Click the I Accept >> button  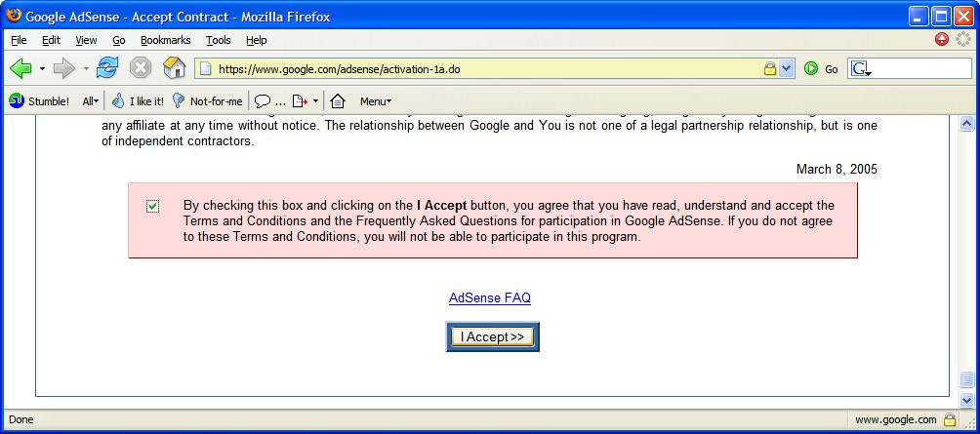493,336
